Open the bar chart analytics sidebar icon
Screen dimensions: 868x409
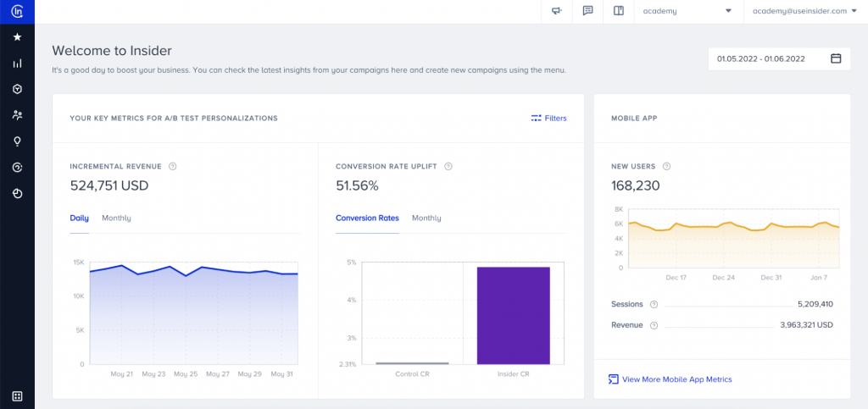17,64
